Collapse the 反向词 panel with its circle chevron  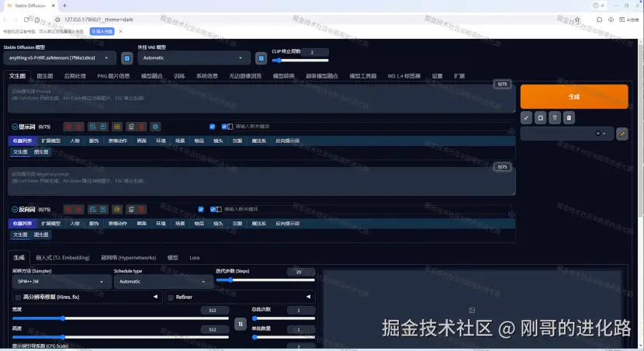15,209
